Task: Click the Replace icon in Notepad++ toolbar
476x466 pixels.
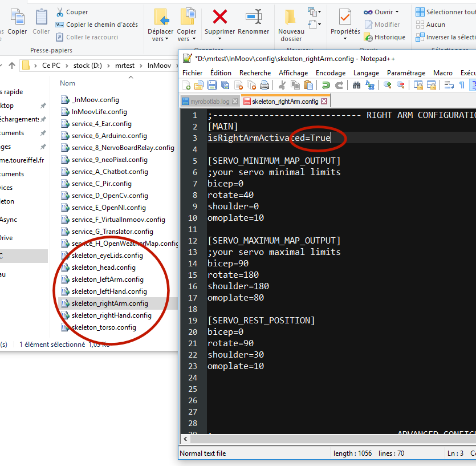Action: [370, 86]
